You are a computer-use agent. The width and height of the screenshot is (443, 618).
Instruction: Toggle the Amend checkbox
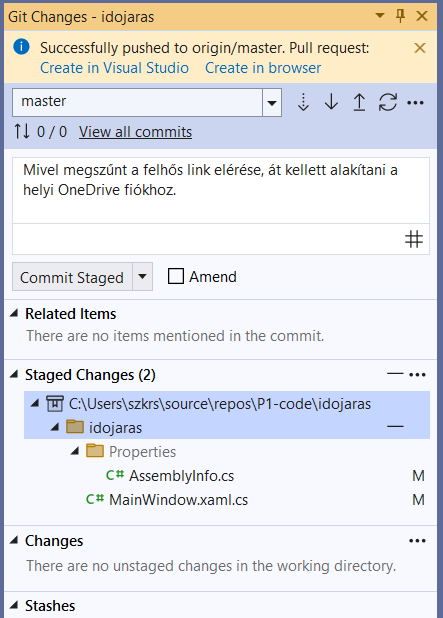[176, 276]
